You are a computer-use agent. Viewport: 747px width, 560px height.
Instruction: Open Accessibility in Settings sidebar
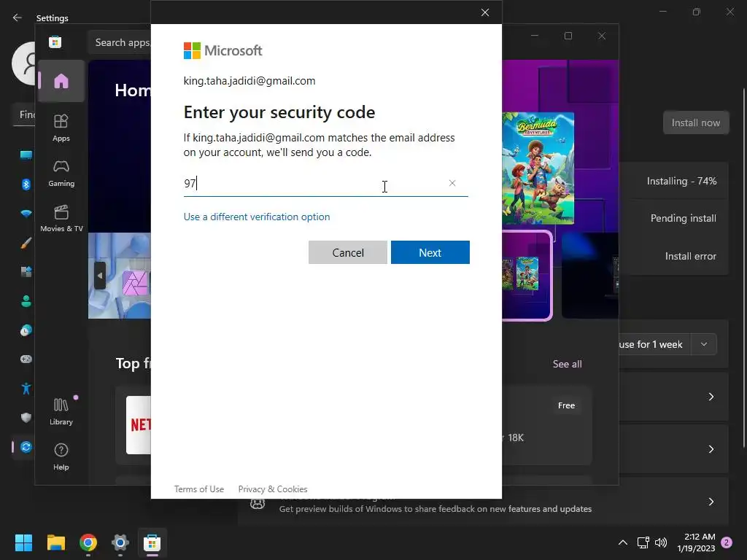click(26, 389)
